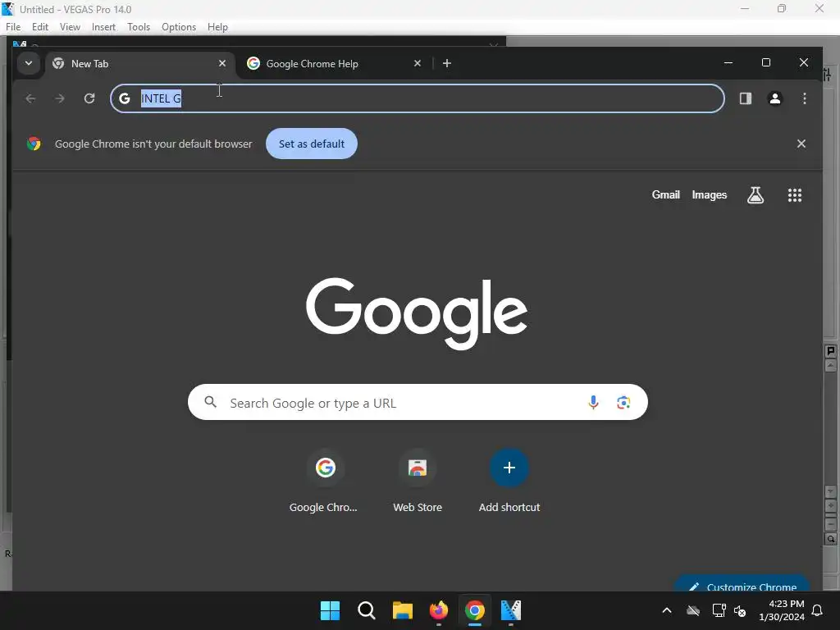Click the muted volume tray icon
The width and height of the screenshot is (840, 630).
(741, 610)
